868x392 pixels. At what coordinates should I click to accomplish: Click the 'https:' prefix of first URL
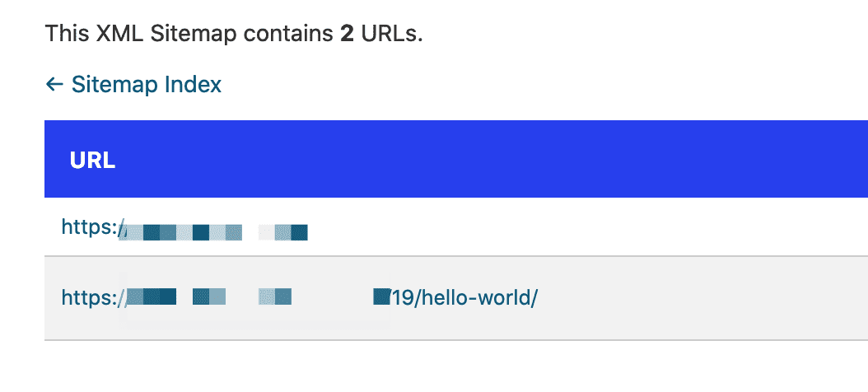coord(90,228)
